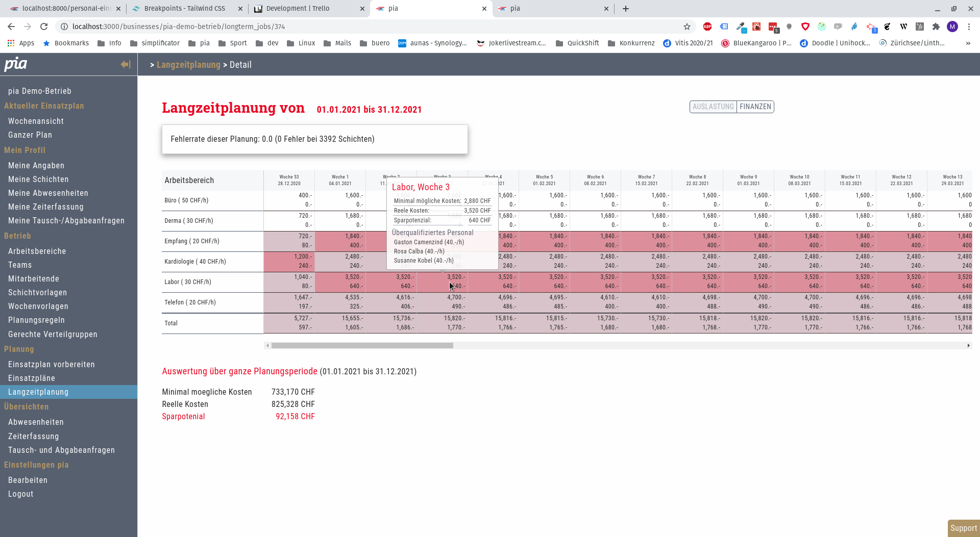The width and height of the screenshot is (980, 537).
Task: Click scrollbar left arrow of table
Action: (267, 346)
